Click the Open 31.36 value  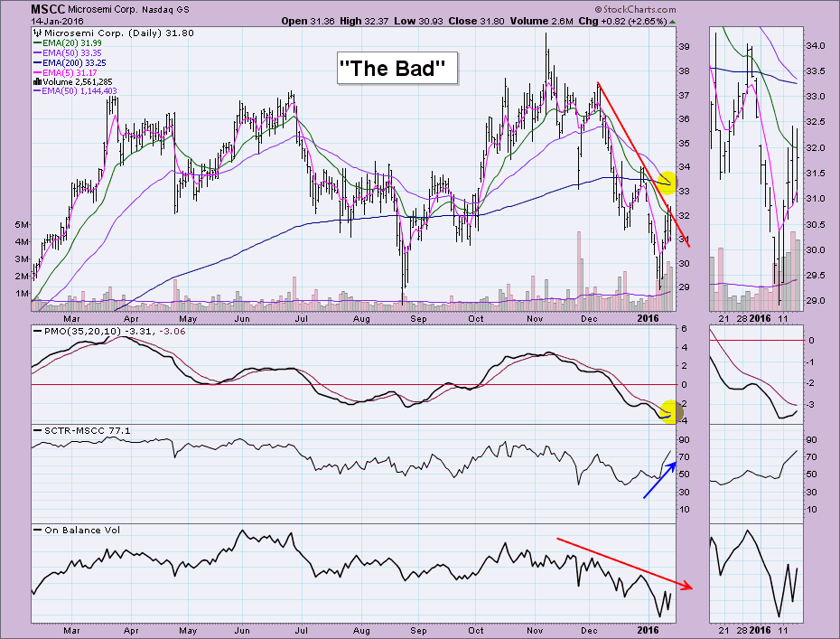coord(308,22)
